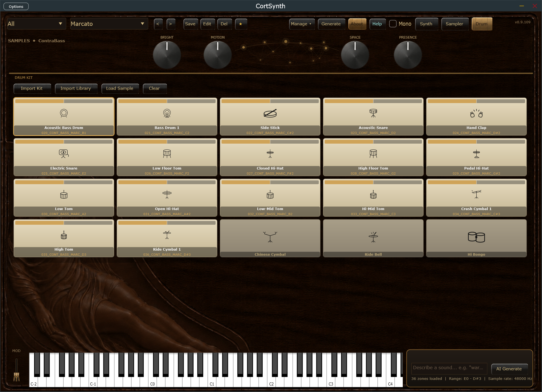
Task: Click 'Sample rate: 48000 Hz' status text
Action: [x=510, y=378]
